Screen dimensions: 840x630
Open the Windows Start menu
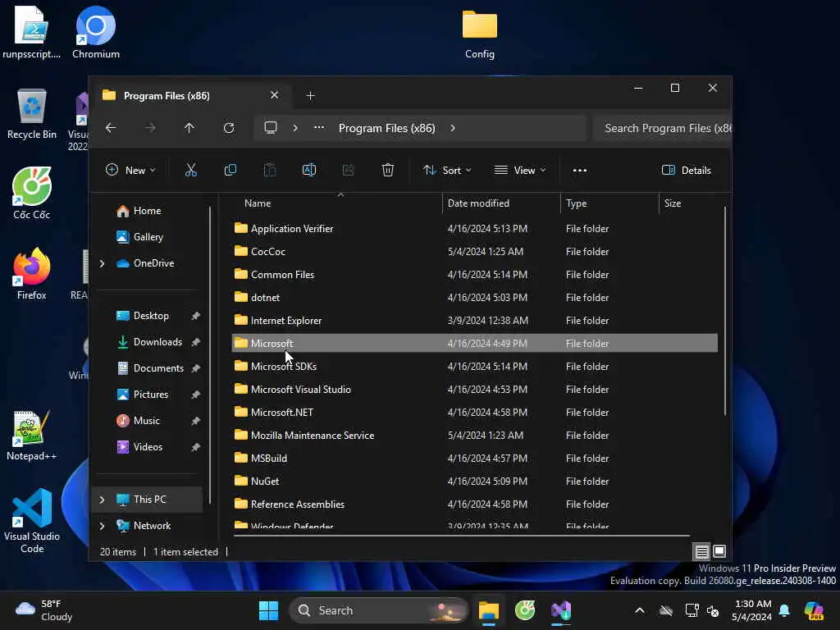[x=268, y=610]
